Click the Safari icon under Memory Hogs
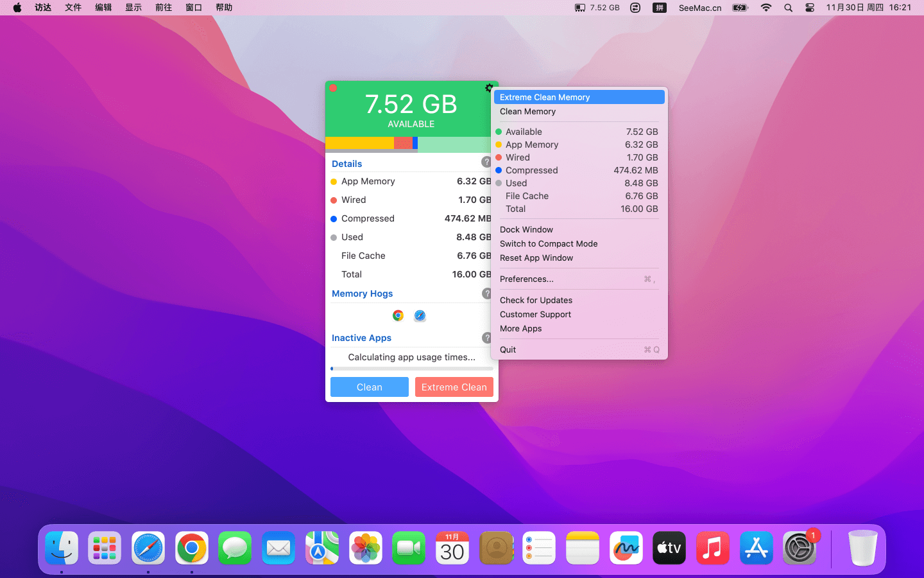924x578 pixels. (x=420, y=315)
